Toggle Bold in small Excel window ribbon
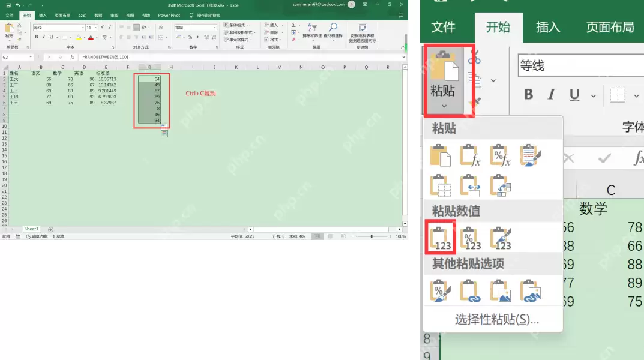The width and height of the screenshot is (644, 360). [x=37, y=37]
